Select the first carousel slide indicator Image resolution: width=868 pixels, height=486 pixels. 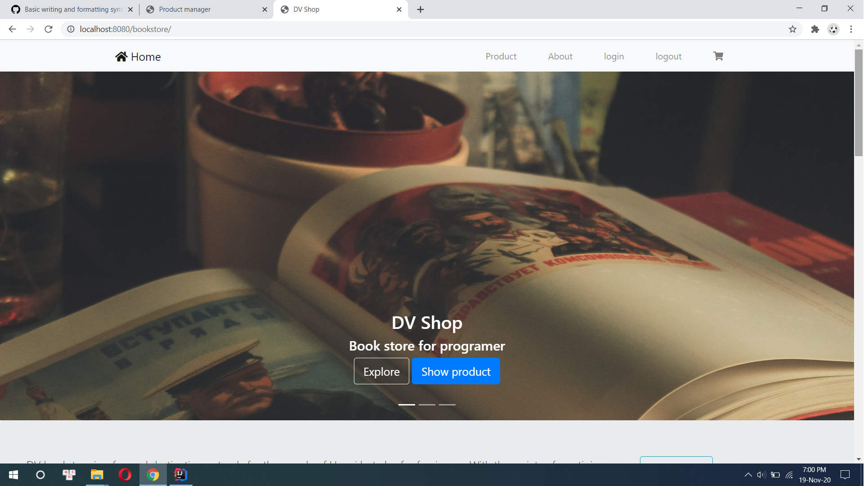click(x=407, y=405)
